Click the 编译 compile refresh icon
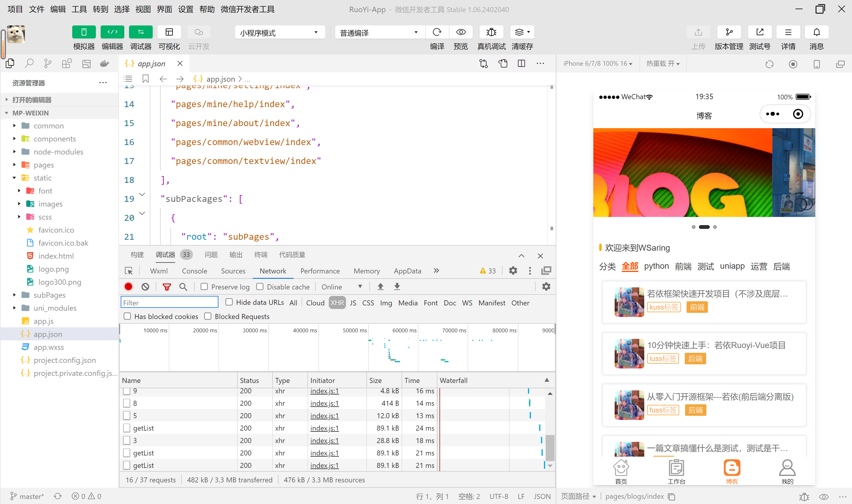Viewport: 852px width, 504px height. (x=437, y=32)
